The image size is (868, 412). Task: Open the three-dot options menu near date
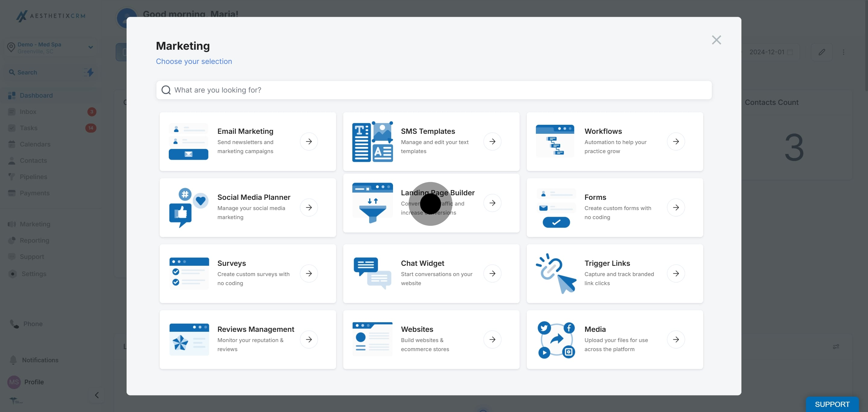(843, 52)
